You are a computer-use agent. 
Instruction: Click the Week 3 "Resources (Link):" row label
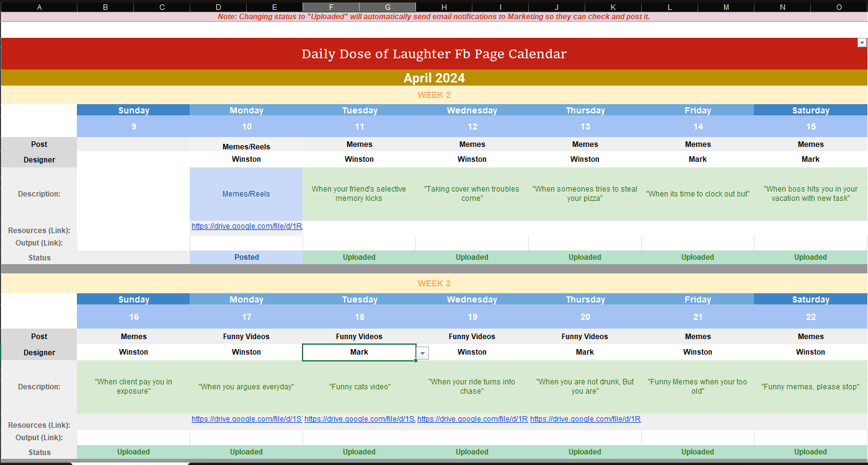(x=39, y=425)
